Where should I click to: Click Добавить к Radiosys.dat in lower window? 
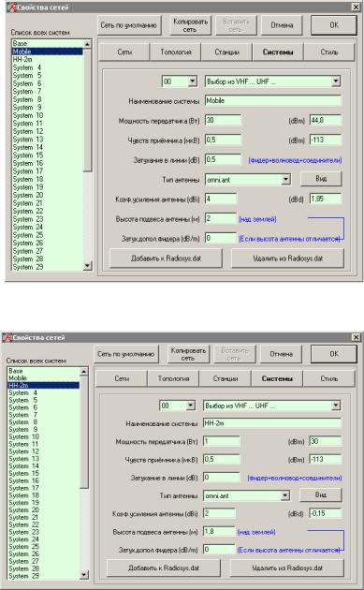point(164,568)
